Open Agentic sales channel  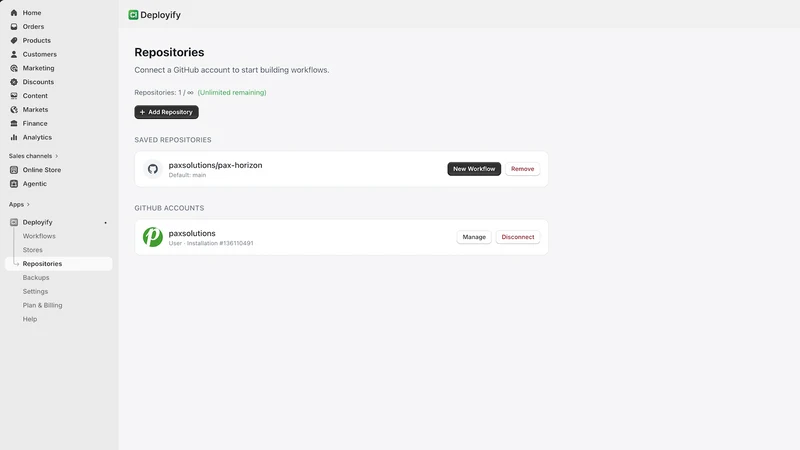click(x=34, y=184)
